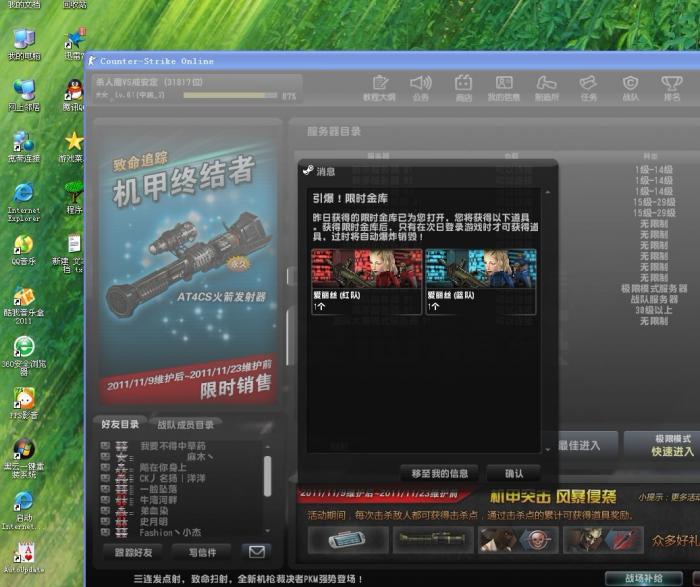700x587 pixels.
Task: Open the 公告 announcements speaker icon
Action: point(421,87)
